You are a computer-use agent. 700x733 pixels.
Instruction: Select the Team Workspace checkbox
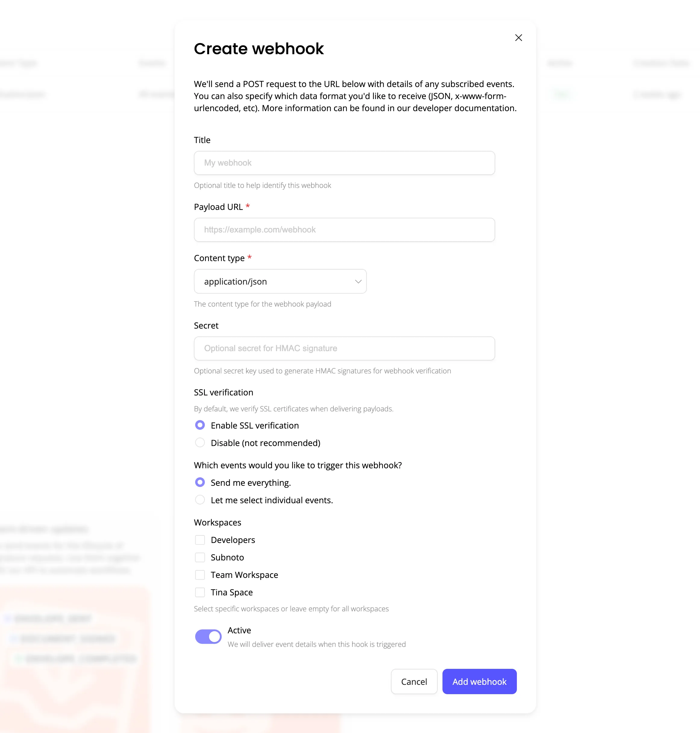[x=200, y=575]
